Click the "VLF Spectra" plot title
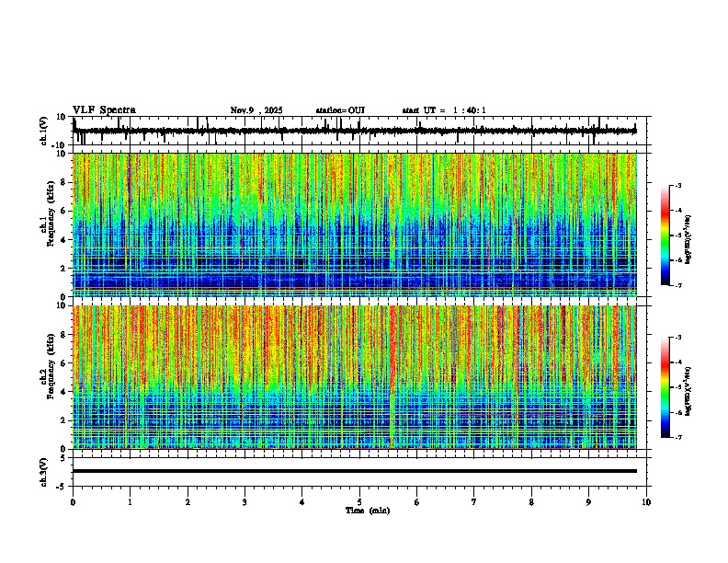The height and width of the screenshot is (563, 728). point(104,110)
